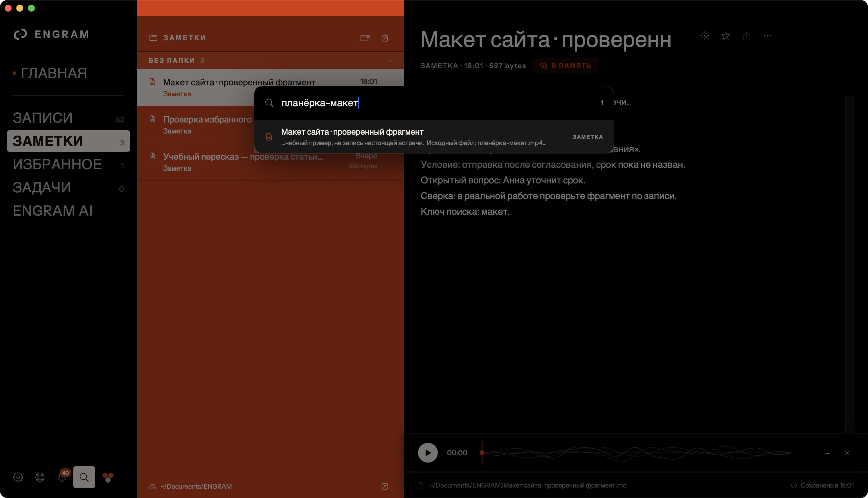Viewport: 868px width, 498px height.
Task: Close the audio player
Action: (847, 453)
